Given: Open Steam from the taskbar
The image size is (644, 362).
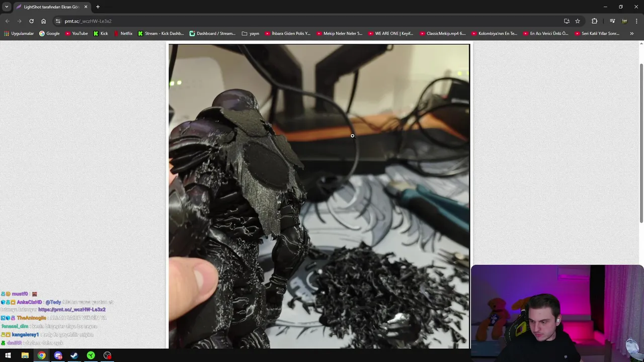Looking at the screenshot, I should (74, 355).
